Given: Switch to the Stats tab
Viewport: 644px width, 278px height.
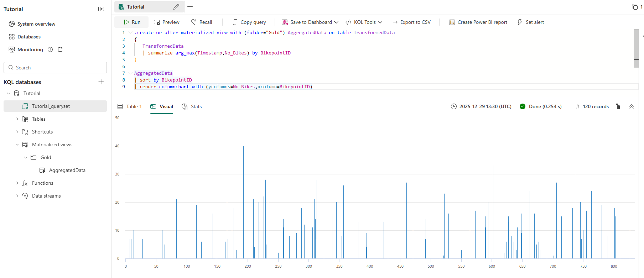Looking at the screenshot, I should [192, 106].
